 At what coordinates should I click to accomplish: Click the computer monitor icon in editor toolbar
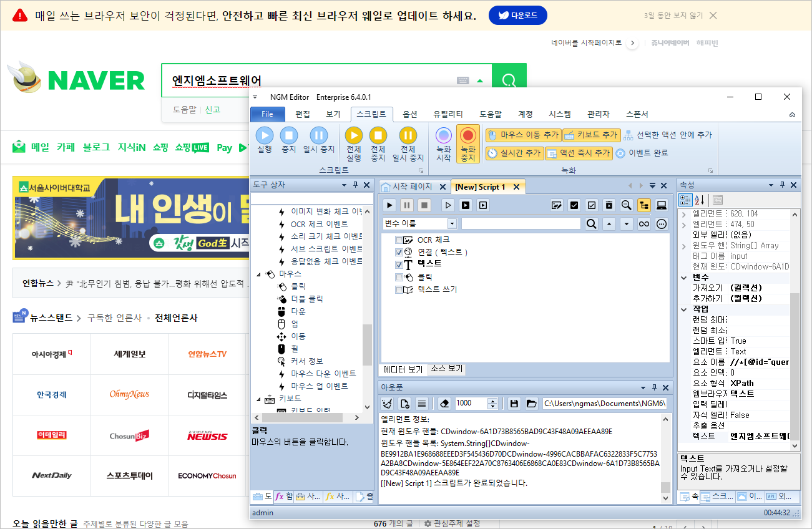[x=662, y=205]
